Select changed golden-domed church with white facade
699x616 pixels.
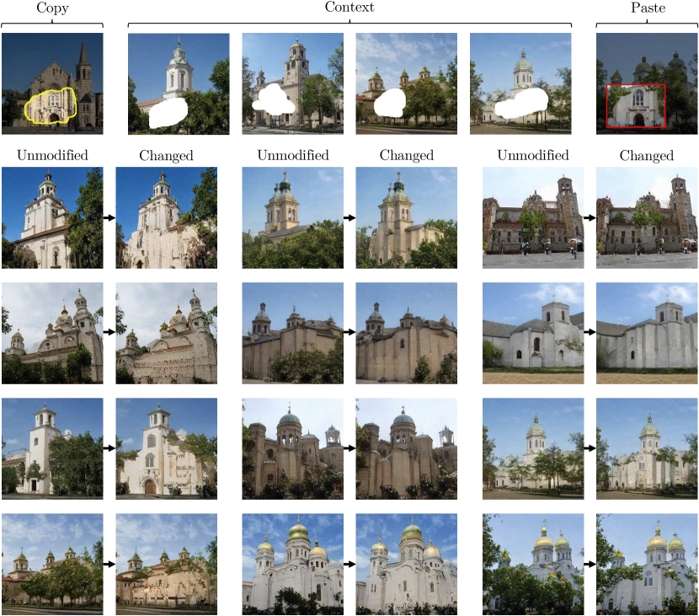647,565
